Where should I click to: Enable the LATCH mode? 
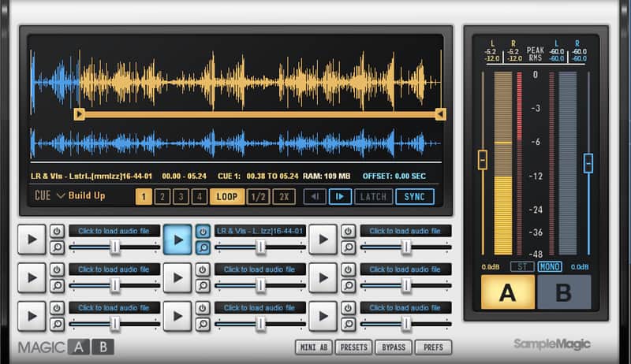(373, 196)
